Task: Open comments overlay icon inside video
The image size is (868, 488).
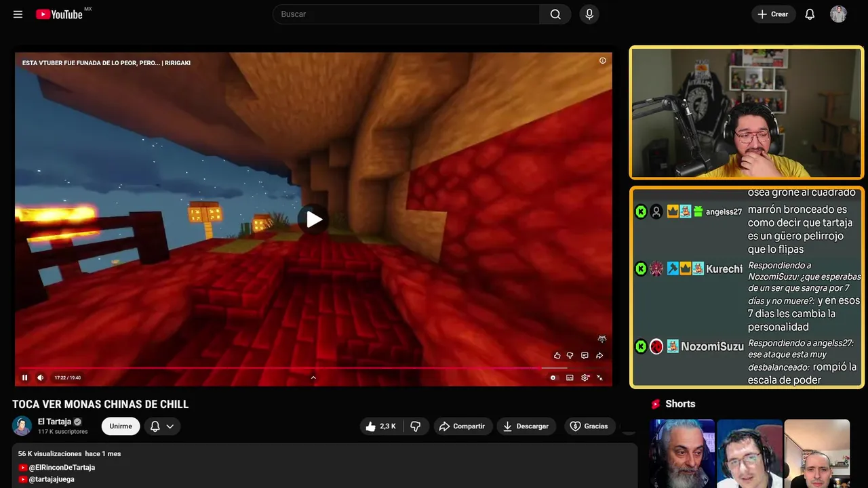Action: (x=585, y=355)
